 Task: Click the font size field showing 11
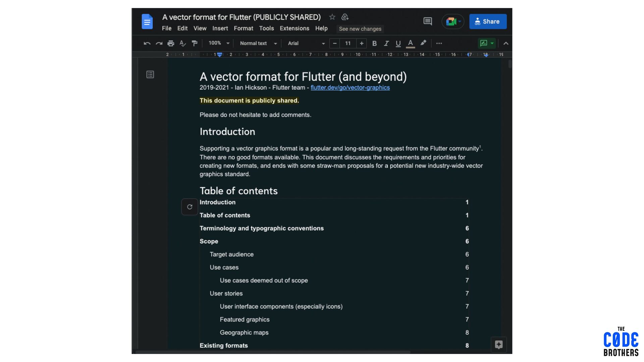pos(348,43)
